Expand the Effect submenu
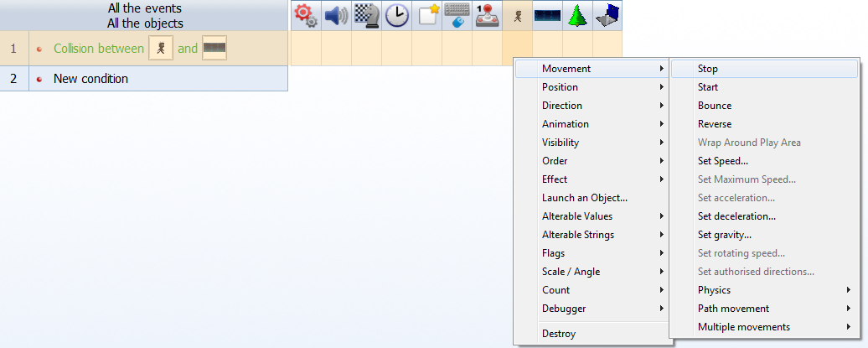Screen dimensions: 868x348 pyautogui.click(x=592, y=179)
